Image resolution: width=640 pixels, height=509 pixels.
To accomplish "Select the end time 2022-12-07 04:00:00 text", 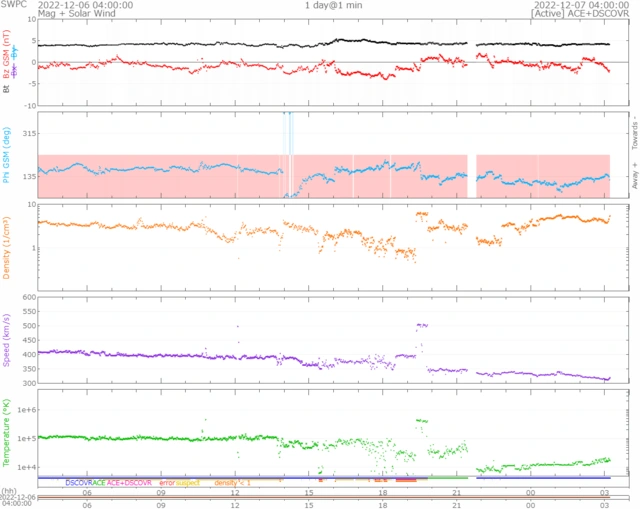I will pyautogui.click(x=581, y=5).
